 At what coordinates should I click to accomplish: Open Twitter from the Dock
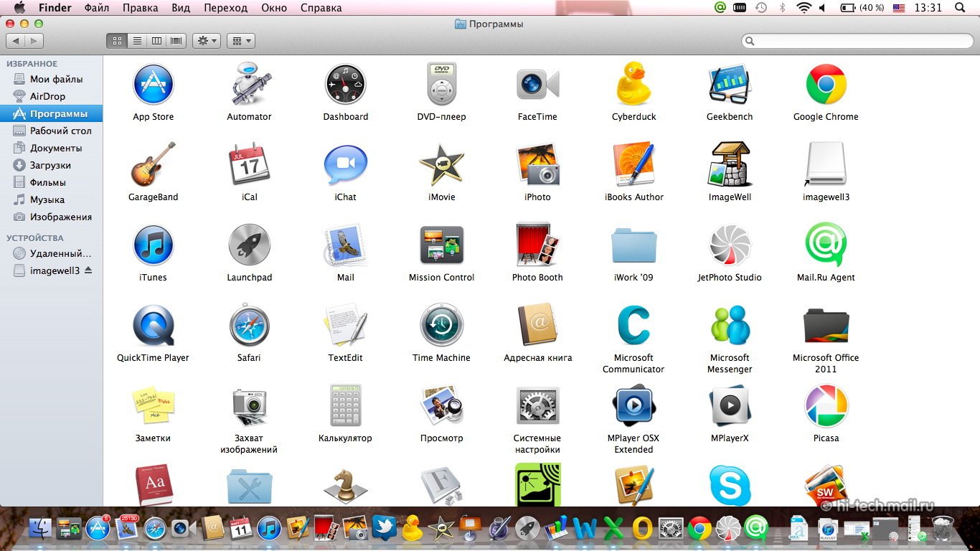383,528
